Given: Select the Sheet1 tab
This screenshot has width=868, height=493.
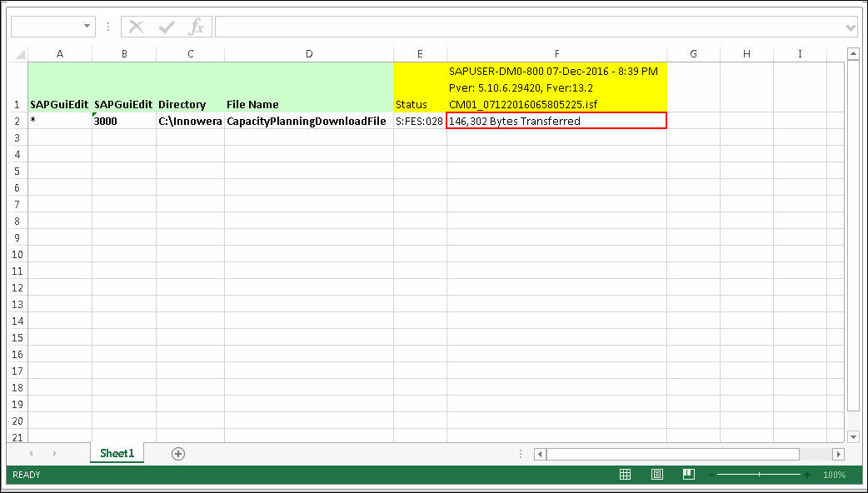Looking at the screenshot, I should [117, 454].
